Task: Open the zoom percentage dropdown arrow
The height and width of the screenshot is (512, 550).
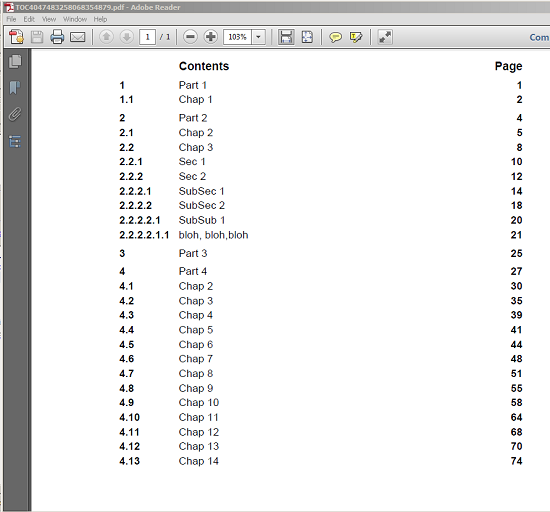Action: [x=259, y=37]
